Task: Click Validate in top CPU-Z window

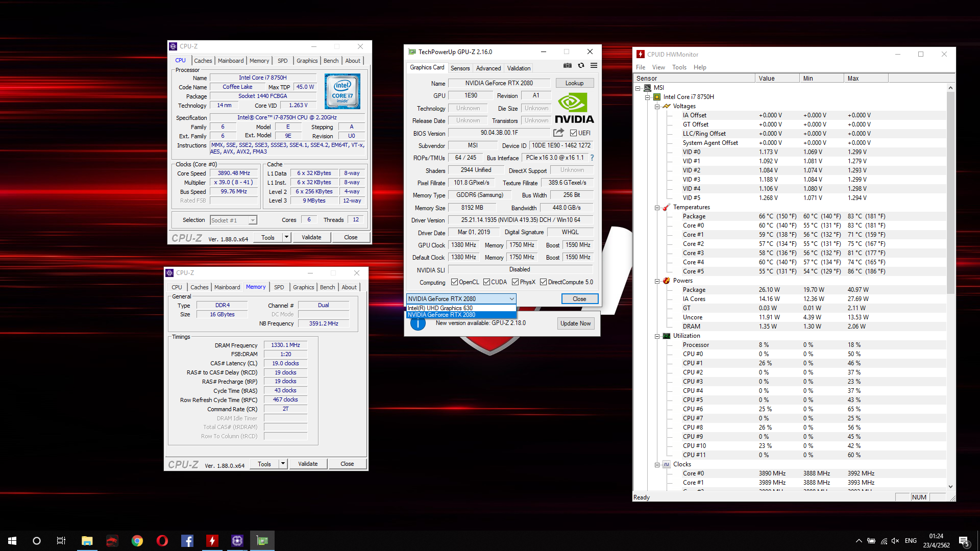Action: click(311, 237)
